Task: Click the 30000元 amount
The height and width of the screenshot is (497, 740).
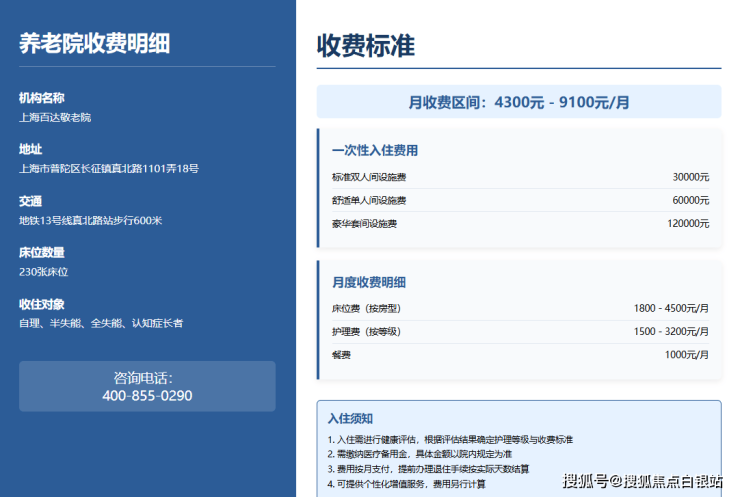Action: [x=690, y=177]
